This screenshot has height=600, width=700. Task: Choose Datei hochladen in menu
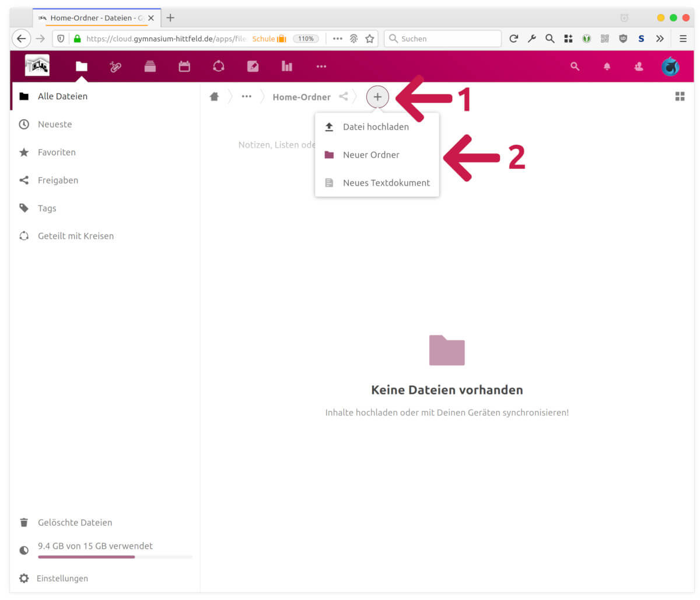click(x=376, y=127)
